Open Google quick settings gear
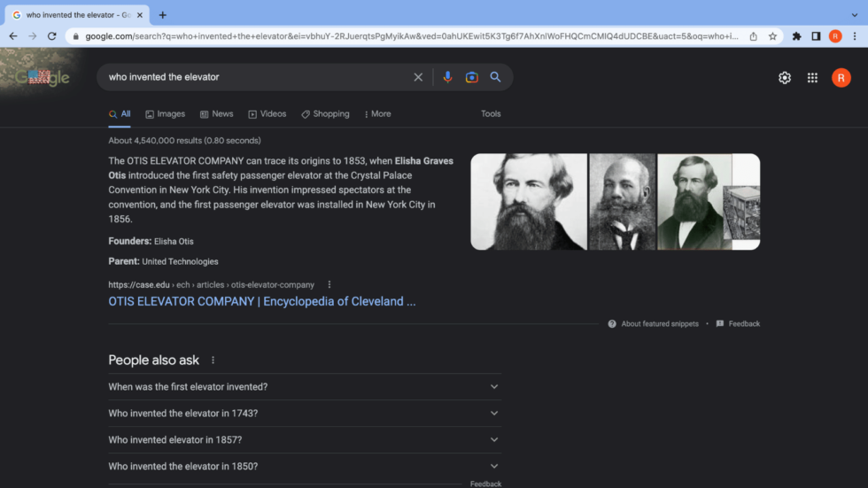Screen dimensions: 868x488 click(x=785, y=78)
